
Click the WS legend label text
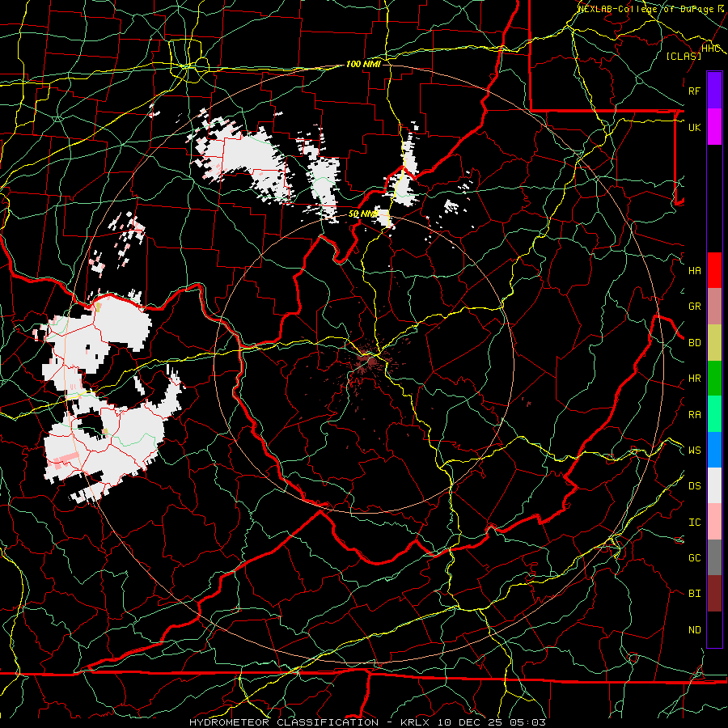pyautogui.click(x=694, y=450)
